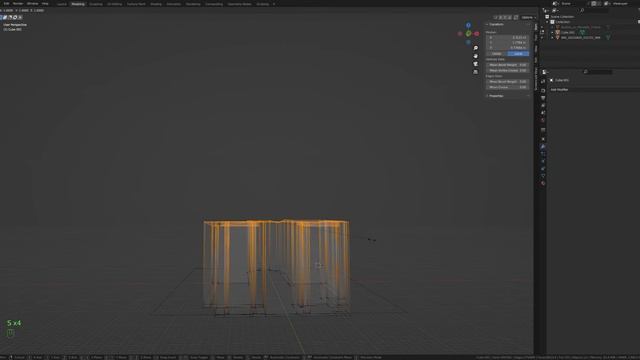Switch to the Animation workspace tab

point(174,4)
